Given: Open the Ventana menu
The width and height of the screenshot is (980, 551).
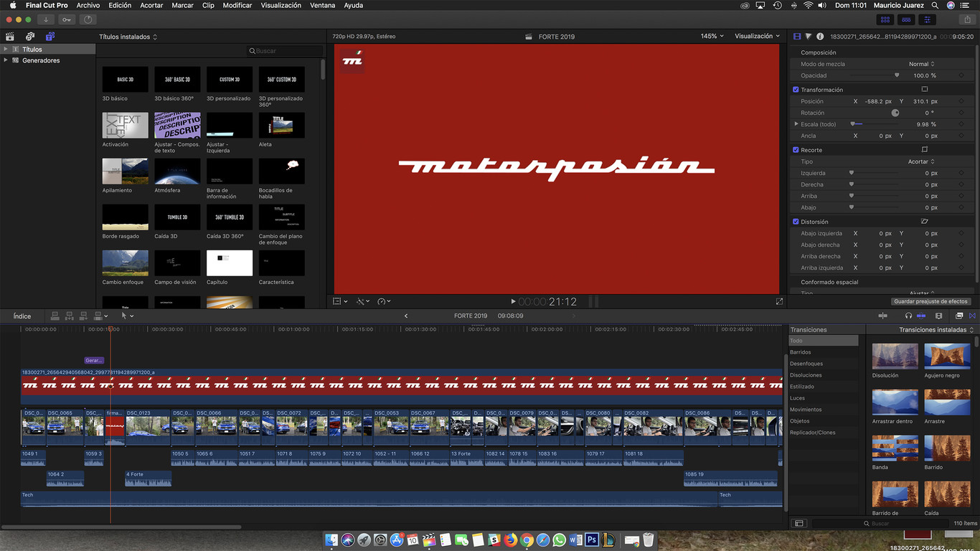Looking at the screenshot, I should tap(322, 5).
